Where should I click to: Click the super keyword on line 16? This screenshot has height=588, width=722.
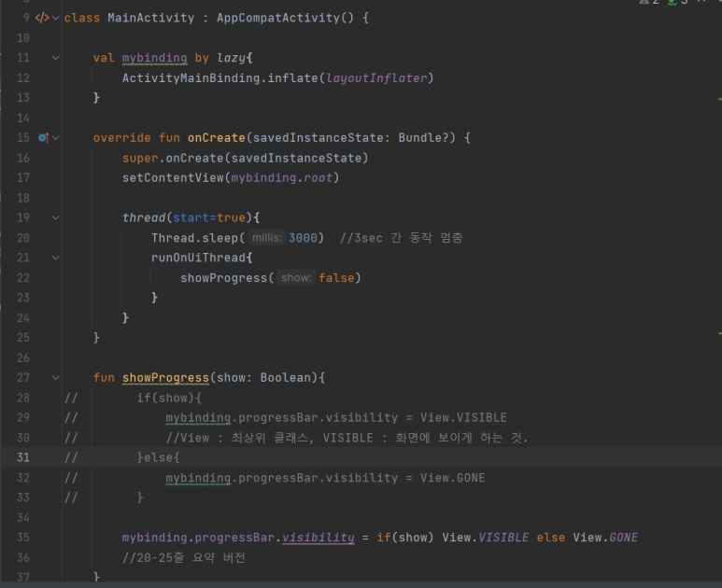[140, 159]
